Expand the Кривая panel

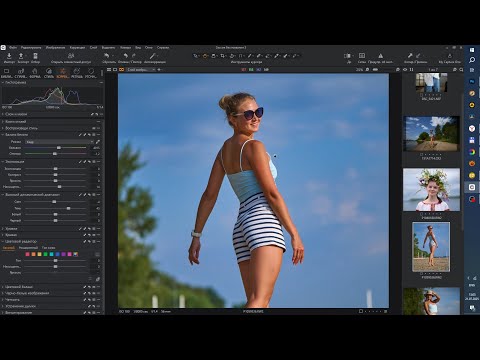3,235
